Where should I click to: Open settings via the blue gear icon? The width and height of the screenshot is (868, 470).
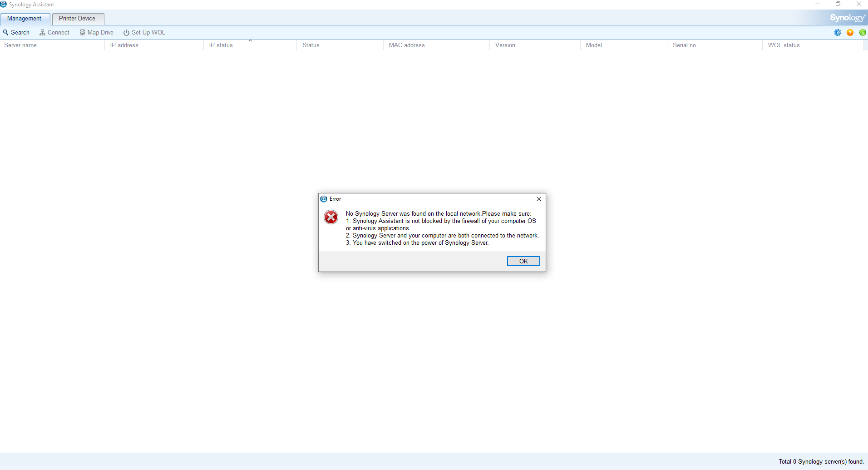coord(838,33)
